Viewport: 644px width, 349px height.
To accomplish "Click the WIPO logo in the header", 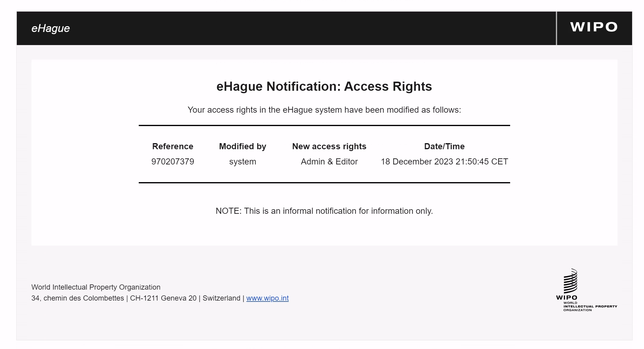I will 594,27.
